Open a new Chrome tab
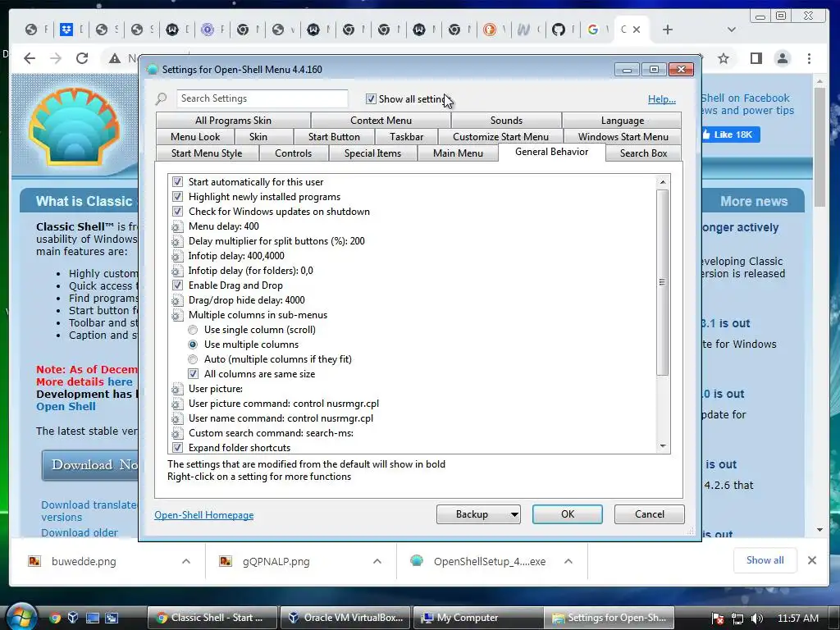The width and height of the screenshot is (840, 630). click(x=668, y=30)
